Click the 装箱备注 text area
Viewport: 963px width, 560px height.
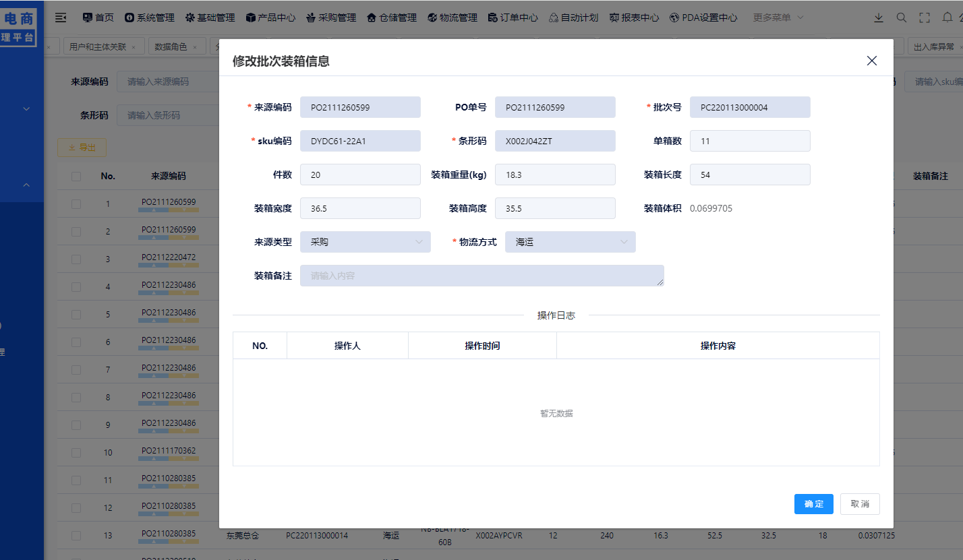pos(482,276)
